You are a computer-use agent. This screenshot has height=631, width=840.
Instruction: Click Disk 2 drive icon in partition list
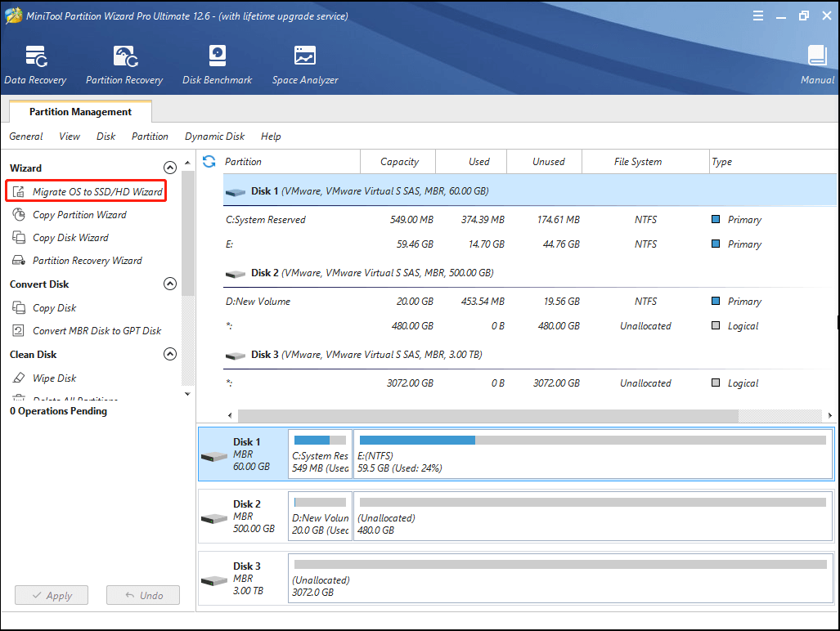pyautogui.click(x=236, y=274)
